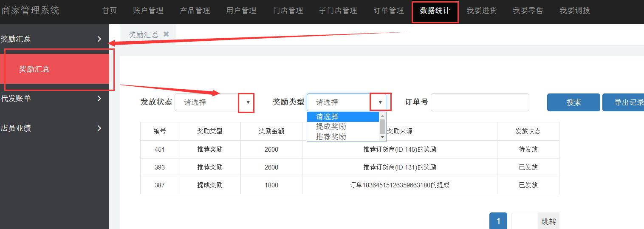The height and width of the screenshot is (229, 644).
Task: Click the 1800 amount cell
Action: pos(271,185)
